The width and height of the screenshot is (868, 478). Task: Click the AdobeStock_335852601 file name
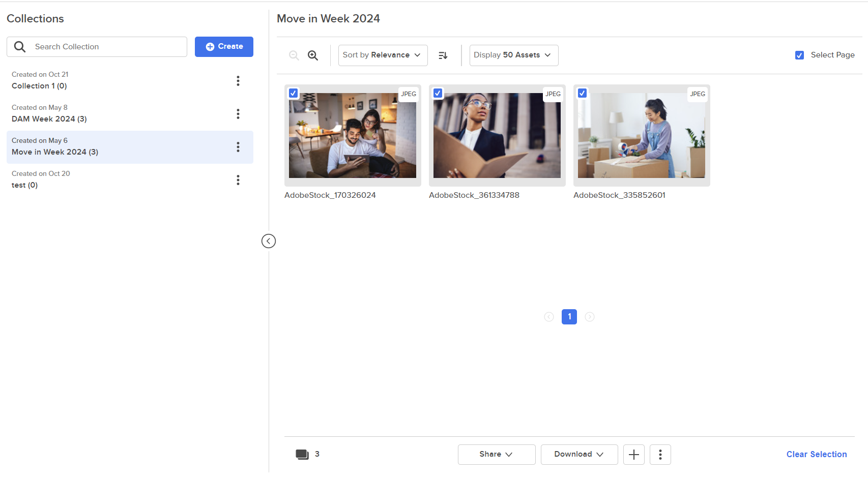point(619,195)
